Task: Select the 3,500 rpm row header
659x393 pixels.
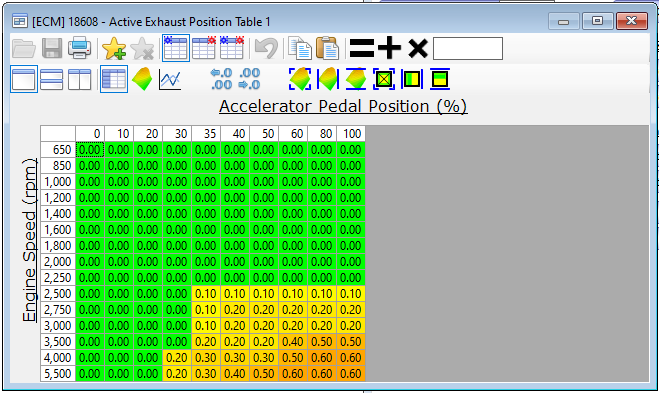Action: [58, 341]
